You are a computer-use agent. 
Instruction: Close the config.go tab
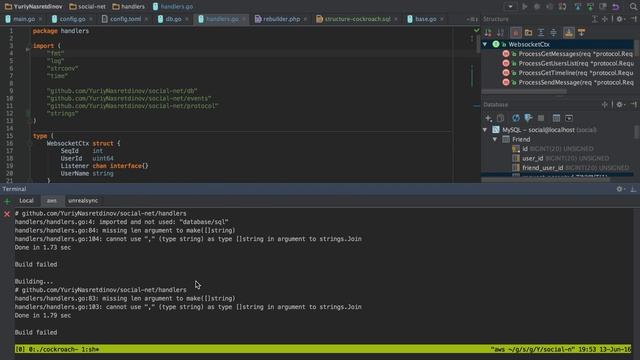click(91, 19)
